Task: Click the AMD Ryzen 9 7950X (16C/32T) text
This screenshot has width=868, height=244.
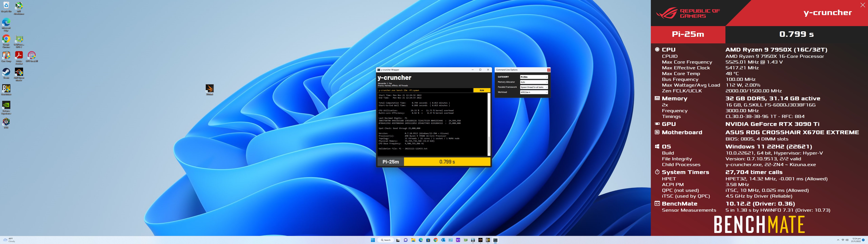Action: 776,49
